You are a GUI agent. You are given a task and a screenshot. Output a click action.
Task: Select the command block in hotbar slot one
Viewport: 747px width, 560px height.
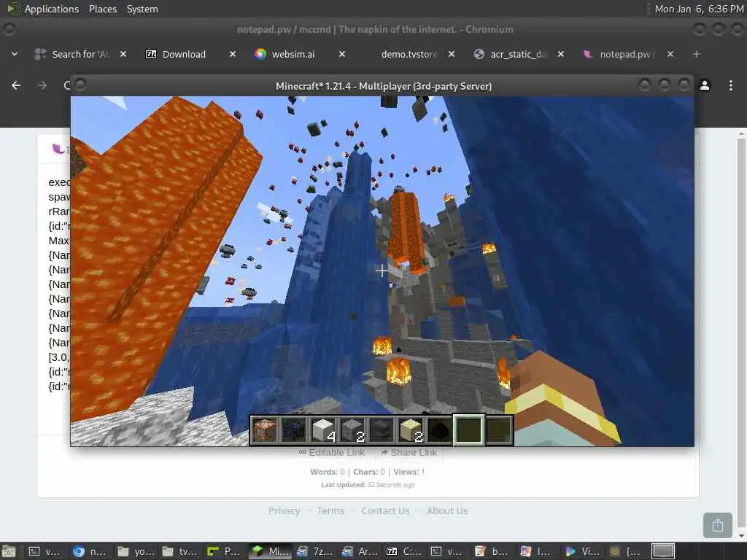tap(264, 430)
